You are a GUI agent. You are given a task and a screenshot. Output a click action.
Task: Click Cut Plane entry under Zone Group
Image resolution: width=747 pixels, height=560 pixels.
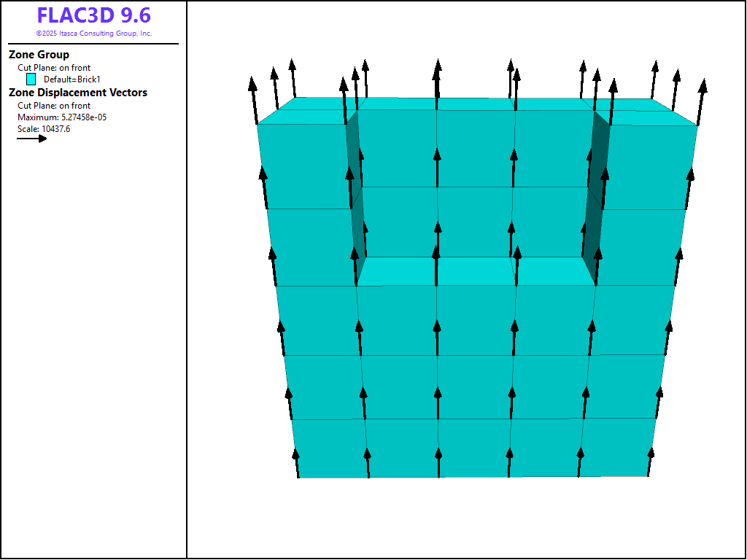54,68
